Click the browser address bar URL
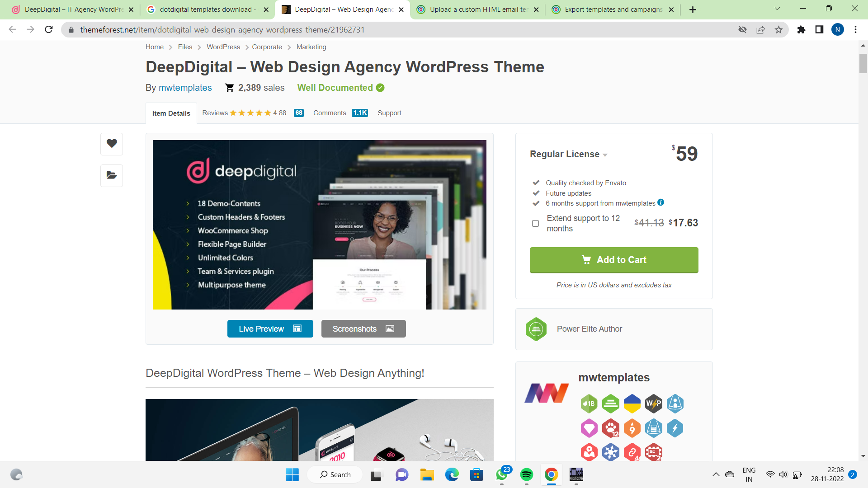This screenshot has height=488, width=868. point(222,29)
